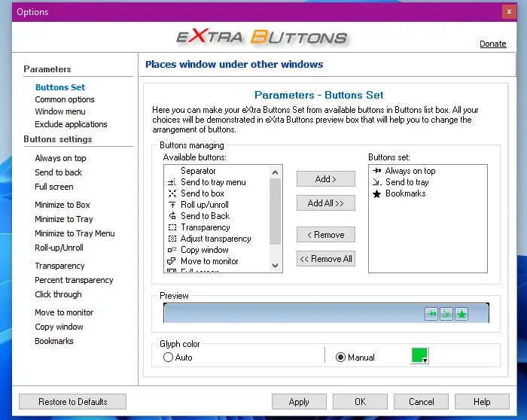Screen dimensions: 527x420
Task: Open Move to monitor settings in sidebar
Action: tap(64, 312)
